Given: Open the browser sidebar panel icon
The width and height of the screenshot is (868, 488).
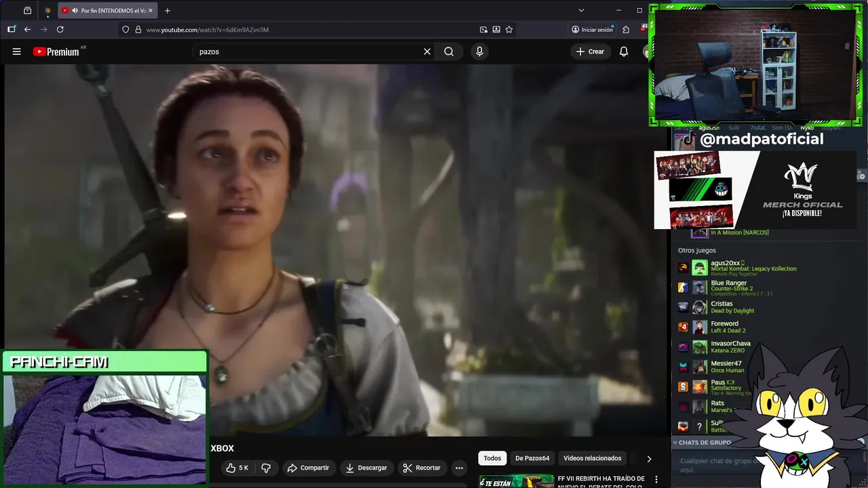Looking at the screenshot, I should (x=12, y=29).
